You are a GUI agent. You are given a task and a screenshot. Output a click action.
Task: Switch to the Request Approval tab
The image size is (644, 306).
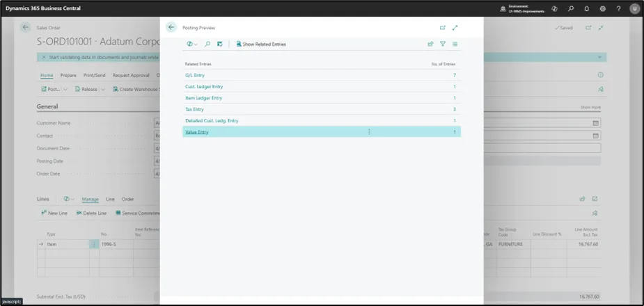point(131,76)
